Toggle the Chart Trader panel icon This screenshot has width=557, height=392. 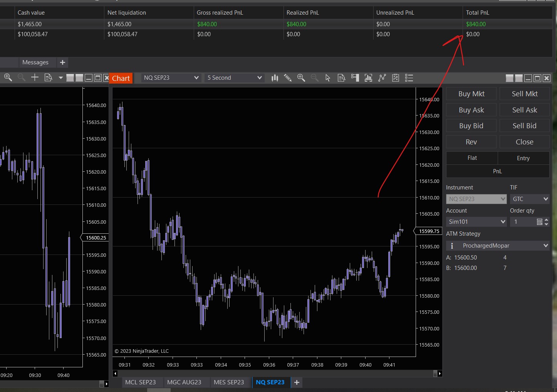(x=355, y=78)
